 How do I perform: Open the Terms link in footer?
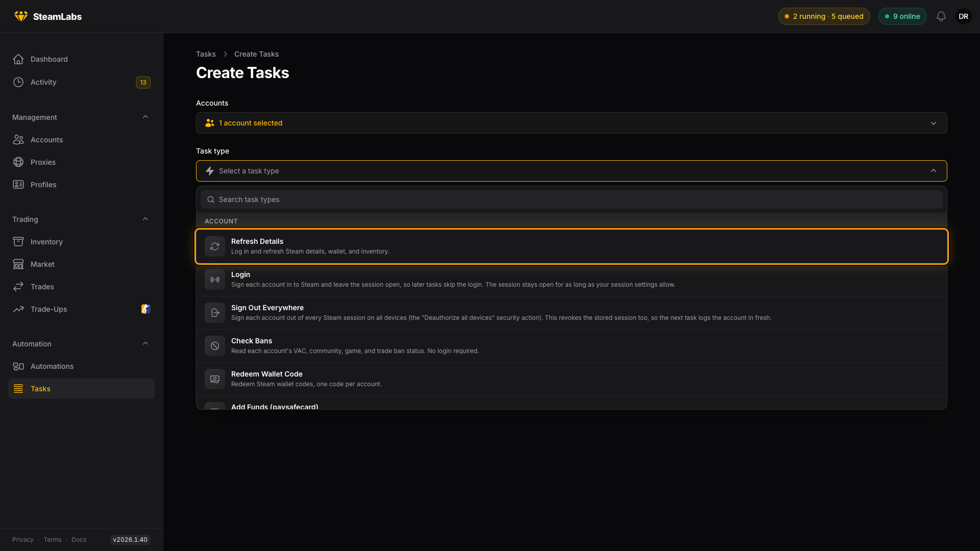pos(53,540)
